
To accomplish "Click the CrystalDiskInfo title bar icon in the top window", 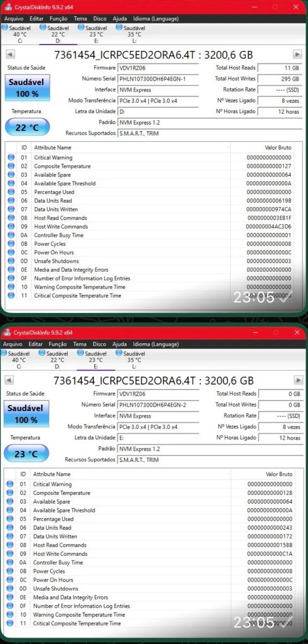I will (8, 7).
